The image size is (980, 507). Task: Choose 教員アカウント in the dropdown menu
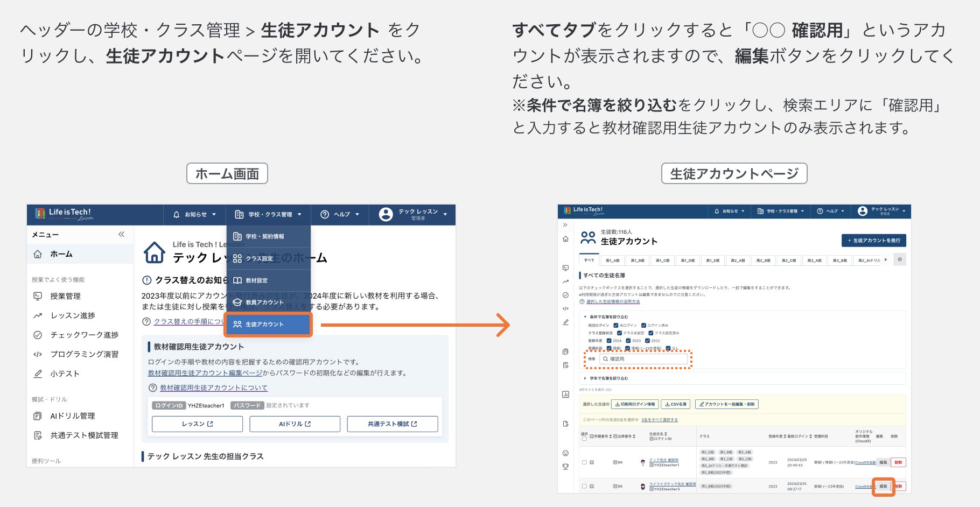(269, 302)
